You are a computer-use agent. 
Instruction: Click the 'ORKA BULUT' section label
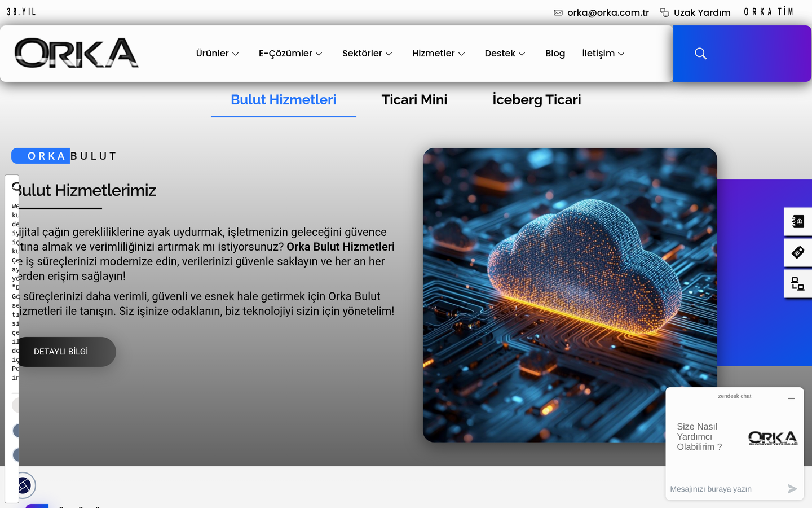64,156
